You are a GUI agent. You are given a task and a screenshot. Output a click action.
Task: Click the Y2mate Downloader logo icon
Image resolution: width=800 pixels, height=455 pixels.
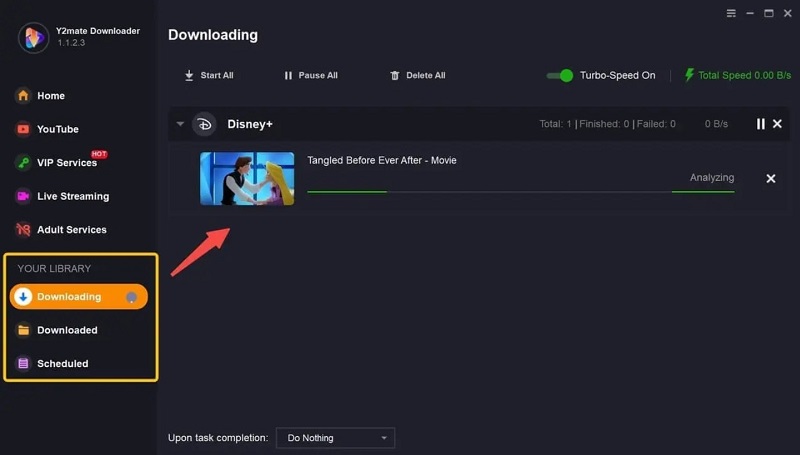coord(34,38)
